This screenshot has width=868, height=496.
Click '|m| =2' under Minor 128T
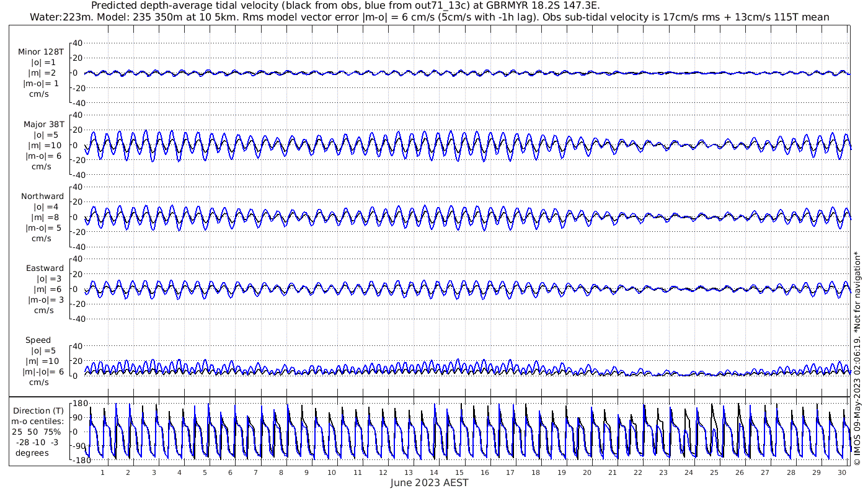42,73
